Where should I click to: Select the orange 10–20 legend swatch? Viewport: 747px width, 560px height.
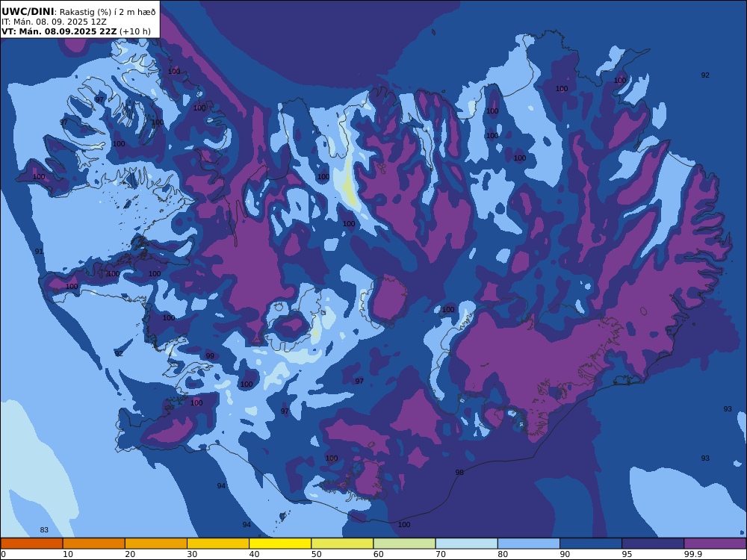(x=94, y=544)
